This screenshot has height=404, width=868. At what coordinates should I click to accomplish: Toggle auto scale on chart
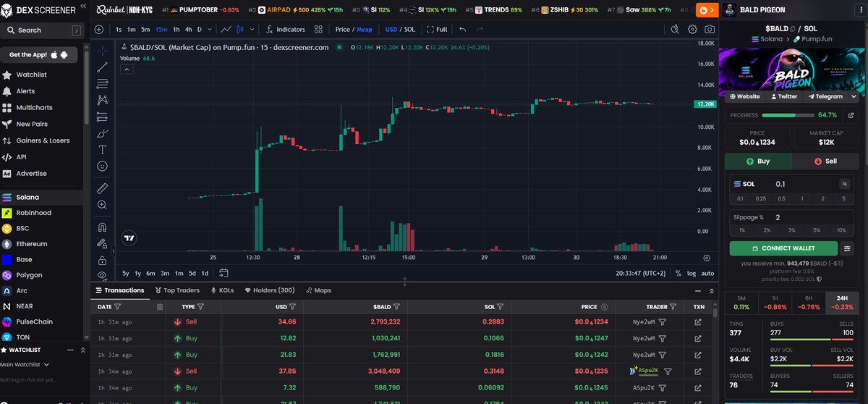tap(707, 273)
